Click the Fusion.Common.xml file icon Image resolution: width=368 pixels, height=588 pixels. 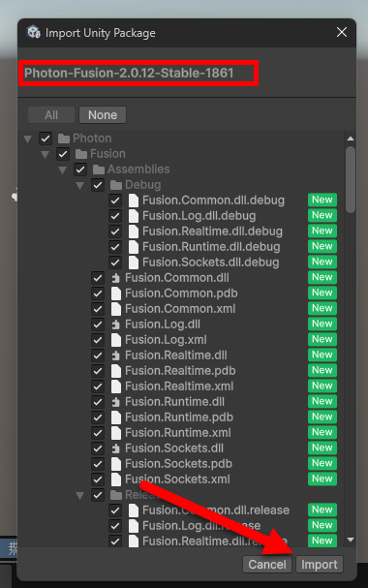pos(116,309)
